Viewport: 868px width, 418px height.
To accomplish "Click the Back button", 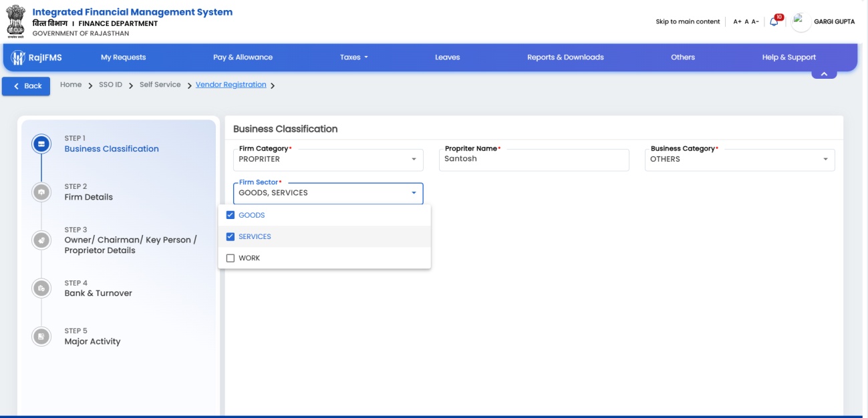I will click(x=26, y=86).
